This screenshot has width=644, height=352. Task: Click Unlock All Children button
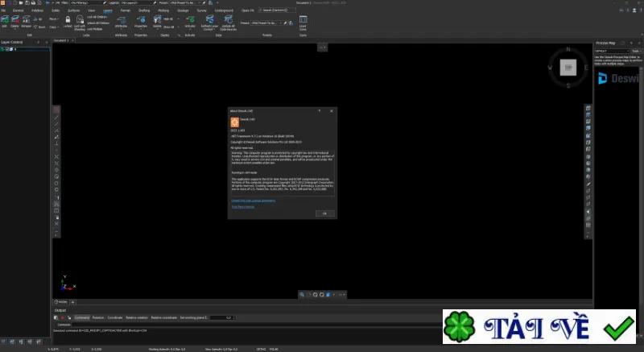[x=98, y=23]
